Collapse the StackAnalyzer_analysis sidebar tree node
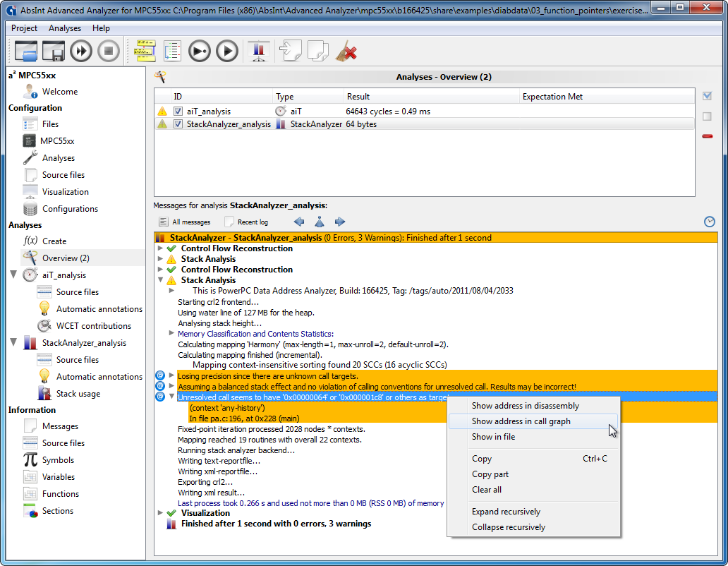Viewport: 728px width, 566px height. (13, 342)
